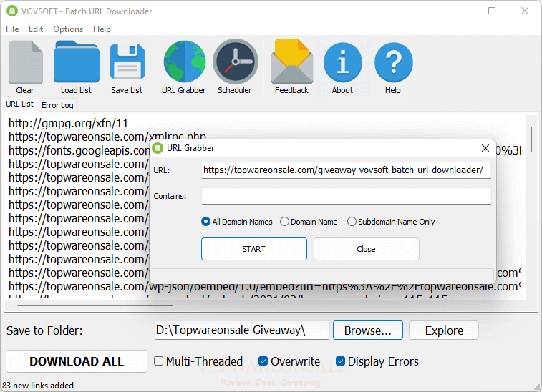542x392 pixels.
Task: Maximize the Batch URL Downloader window
Action: (x=492, y=11)
